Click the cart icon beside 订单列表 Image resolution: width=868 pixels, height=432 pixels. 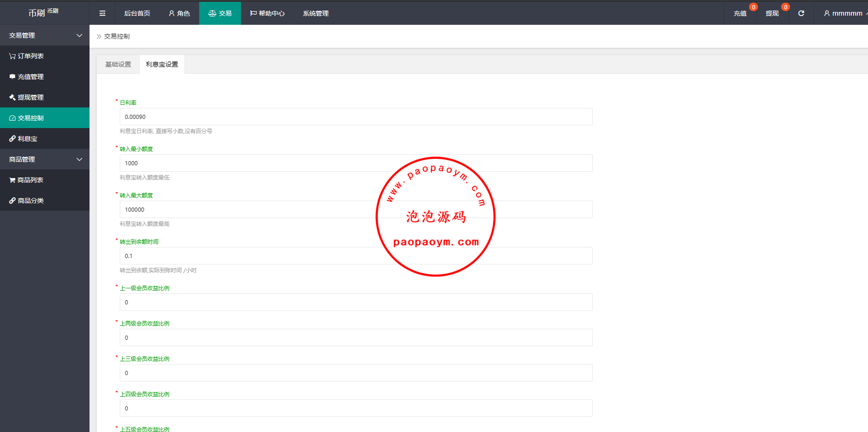12,56
